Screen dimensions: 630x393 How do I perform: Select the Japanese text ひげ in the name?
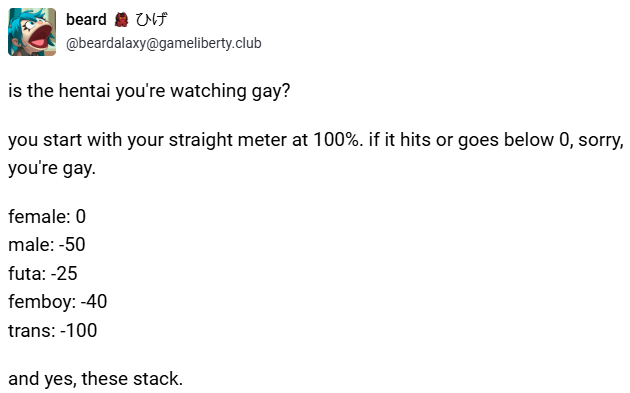[x=151, y=19]
